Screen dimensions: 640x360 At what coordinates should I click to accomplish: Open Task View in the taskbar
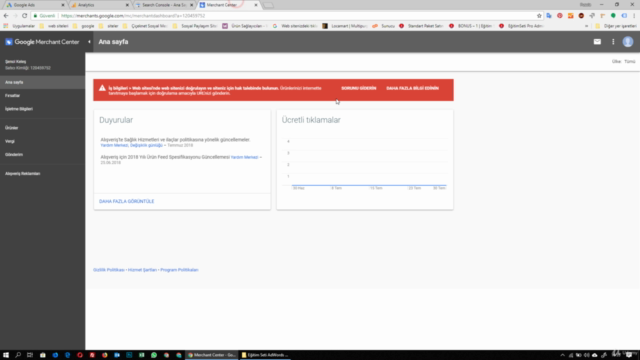click(x=30, y=355)
